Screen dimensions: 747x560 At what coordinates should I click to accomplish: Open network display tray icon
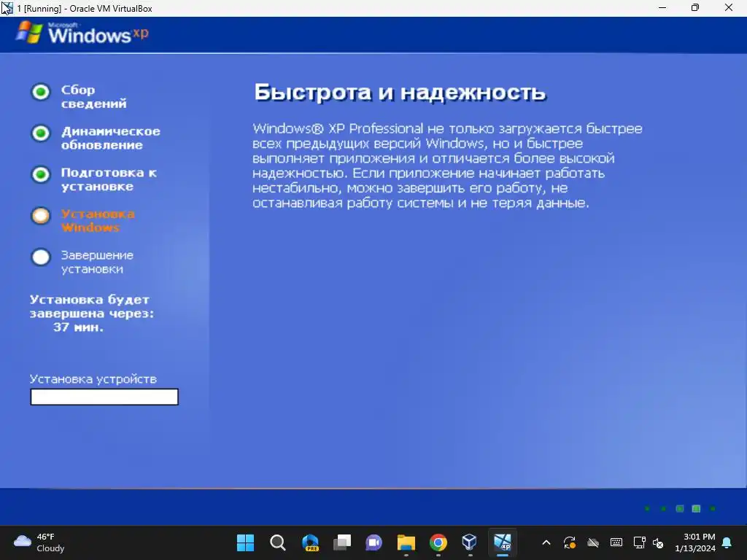pyautogui.click(x=639, y=542)
